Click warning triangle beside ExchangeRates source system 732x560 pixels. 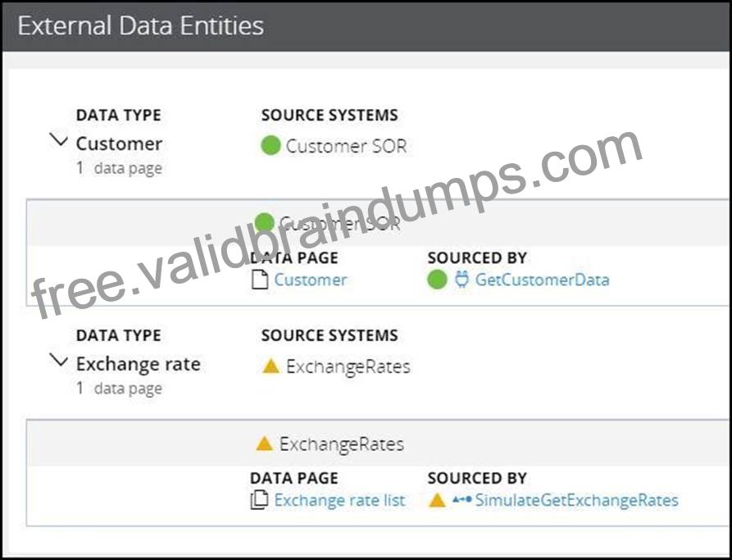[x=271, y=366]
